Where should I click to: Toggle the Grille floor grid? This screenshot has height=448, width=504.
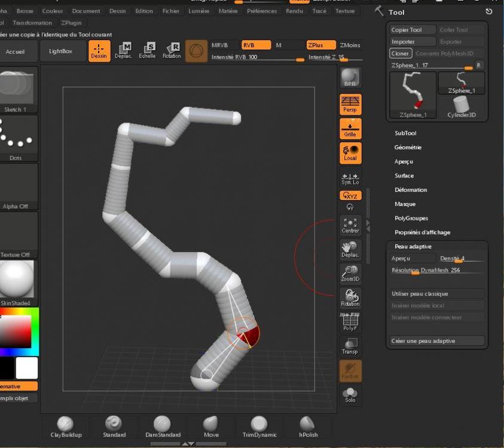coord(350,128)
